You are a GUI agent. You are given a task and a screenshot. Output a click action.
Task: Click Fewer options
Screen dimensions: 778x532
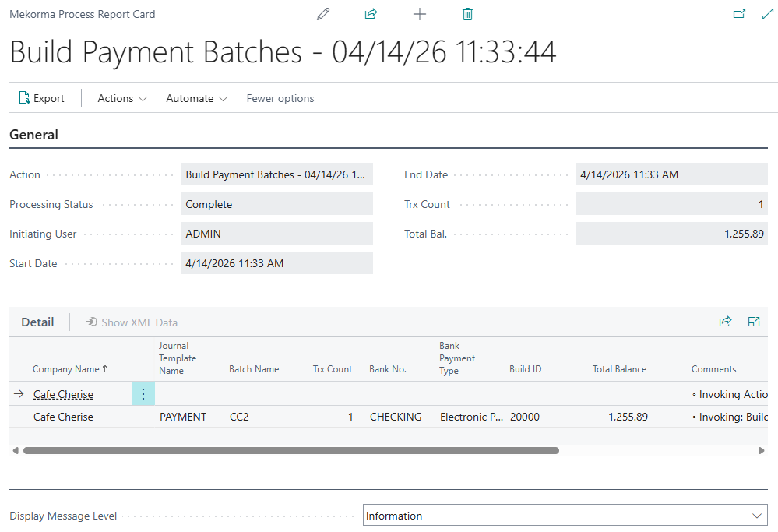(280, 98)
